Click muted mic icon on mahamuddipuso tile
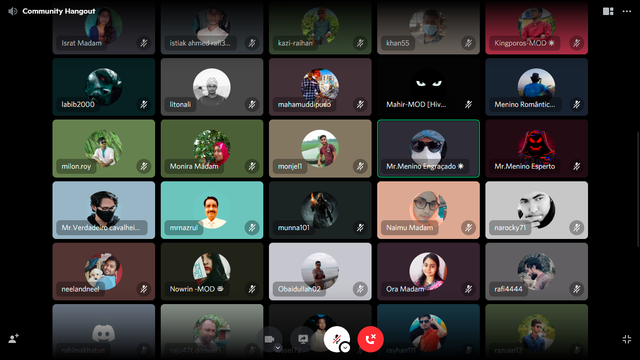The width and height of the screenshot is (640, 360). tap(360, 104)
